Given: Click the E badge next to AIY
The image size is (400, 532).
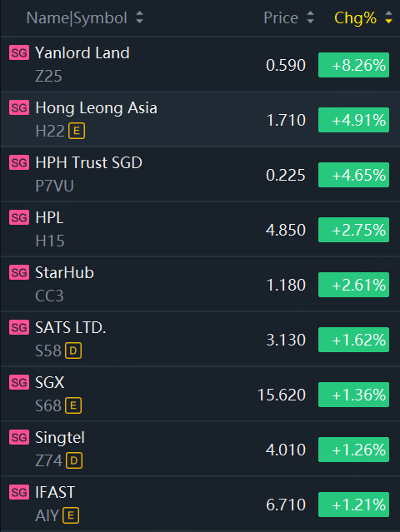Looking at the screenshot, I should tap(71, 515).
